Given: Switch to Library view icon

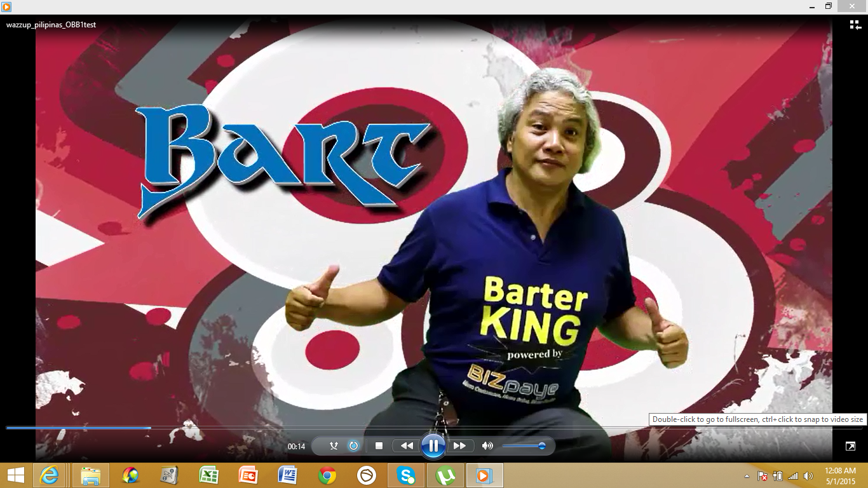Looking at the screenshot, I should pos(855,25).
